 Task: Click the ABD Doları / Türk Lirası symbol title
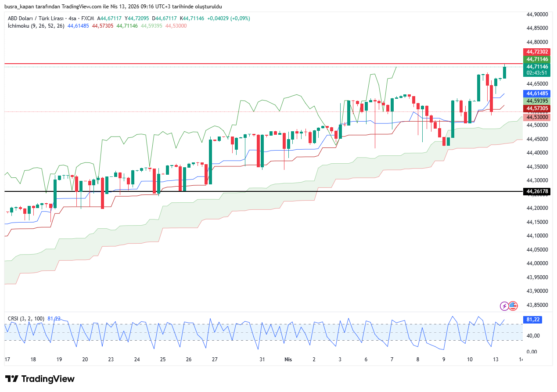[x=36, y=18]
